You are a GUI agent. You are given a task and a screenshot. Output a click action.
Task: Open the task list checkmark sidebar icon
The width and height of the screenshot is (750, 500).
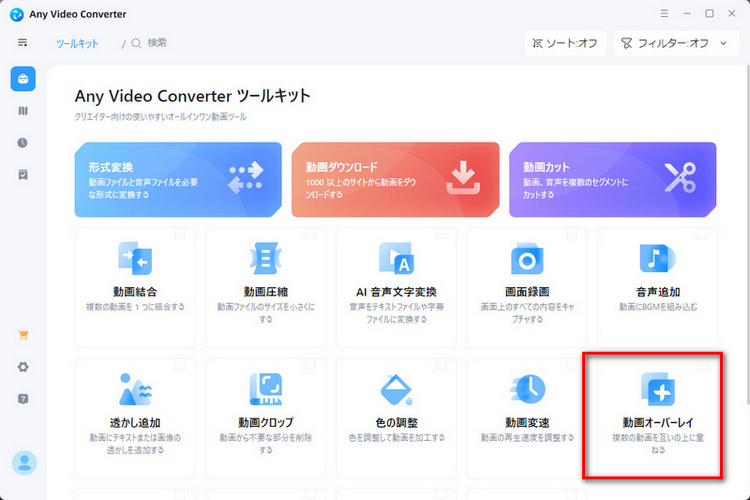tap(23, 175)
